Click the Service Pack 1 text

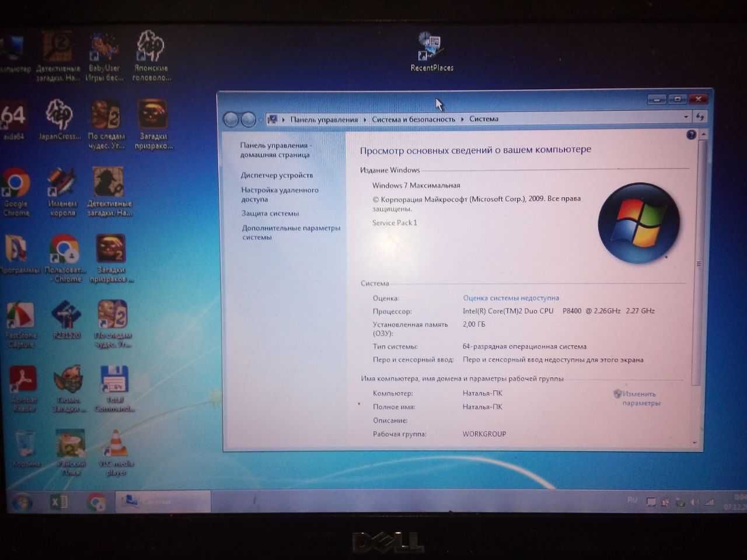pos(395,223)
